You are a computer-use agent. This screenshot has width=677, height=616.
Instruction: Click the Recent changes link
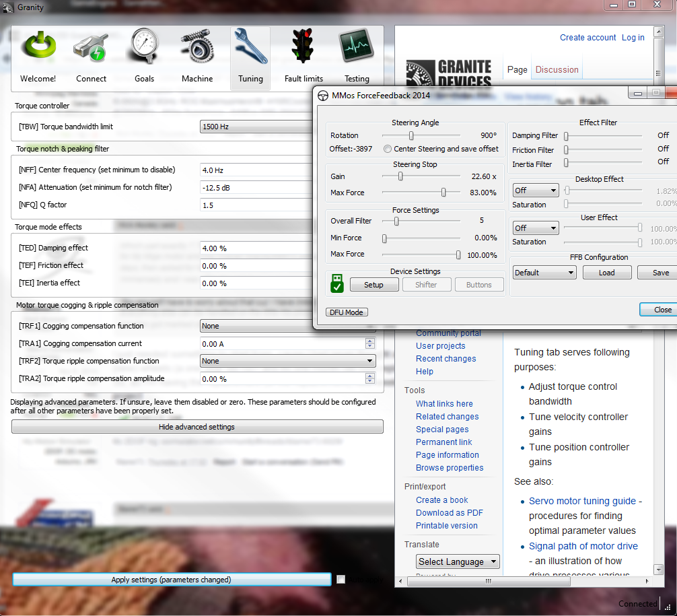tap(446, 359)
